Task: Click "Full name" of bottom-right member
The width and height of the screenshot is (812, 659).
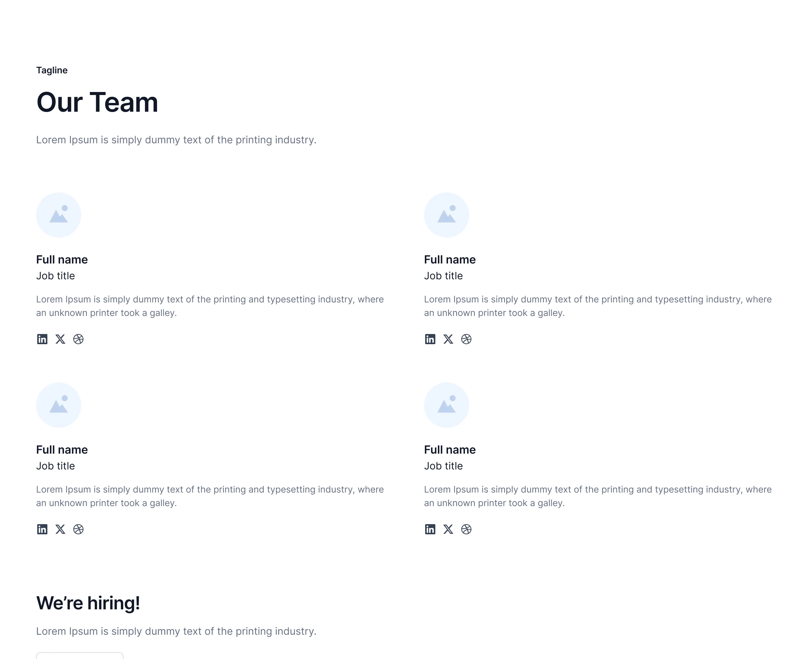Action: point(450,449)
